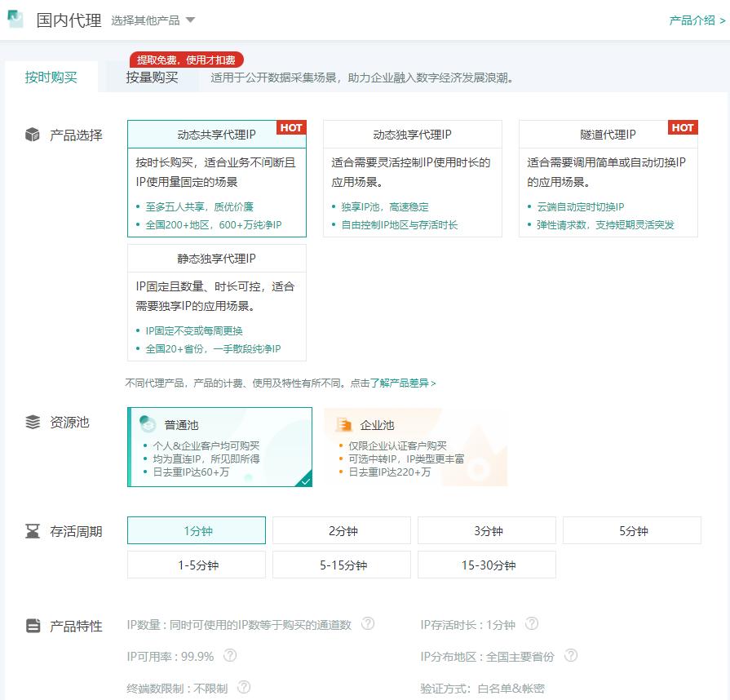Click the help icon next to IP存活时长
Screen dimensions: 730x700
[532, 624]
